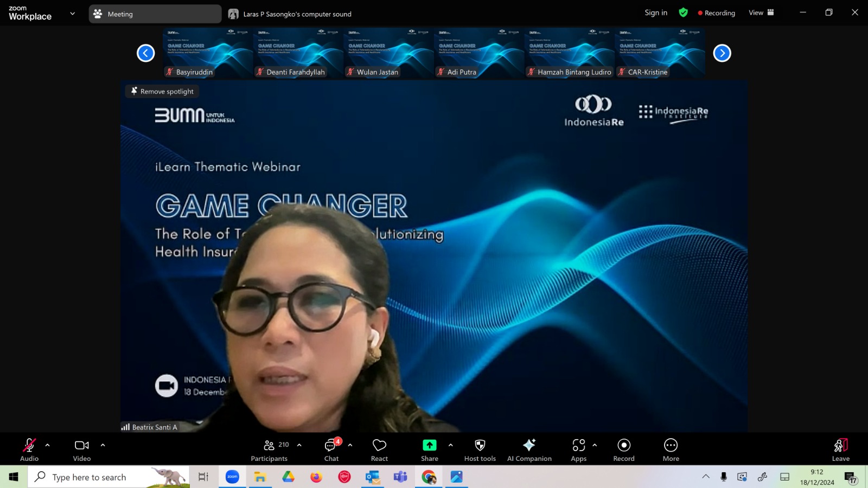Select Deanti Farahdyllah's video thumbnail
The image size is (868, 488).
[298, 53]
